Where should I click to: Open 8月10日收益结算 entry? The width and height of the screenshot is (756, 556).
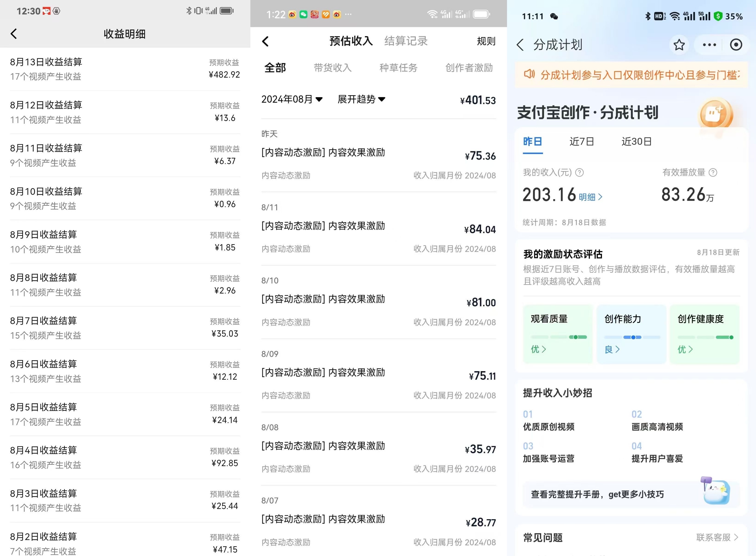tap(125, 199)
